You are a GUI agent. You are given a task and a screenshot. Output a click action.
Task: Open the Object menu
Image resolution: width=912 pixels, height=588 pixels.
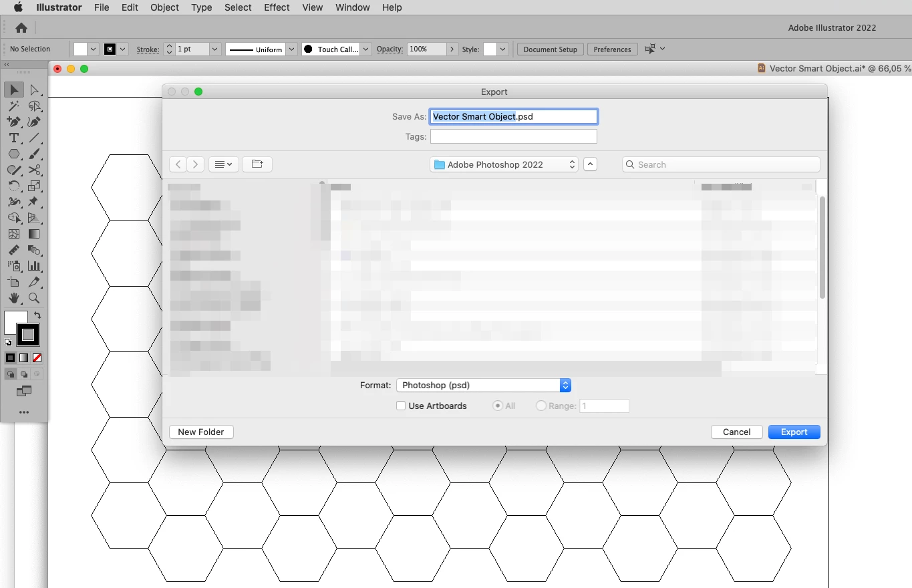coord(164,7)
